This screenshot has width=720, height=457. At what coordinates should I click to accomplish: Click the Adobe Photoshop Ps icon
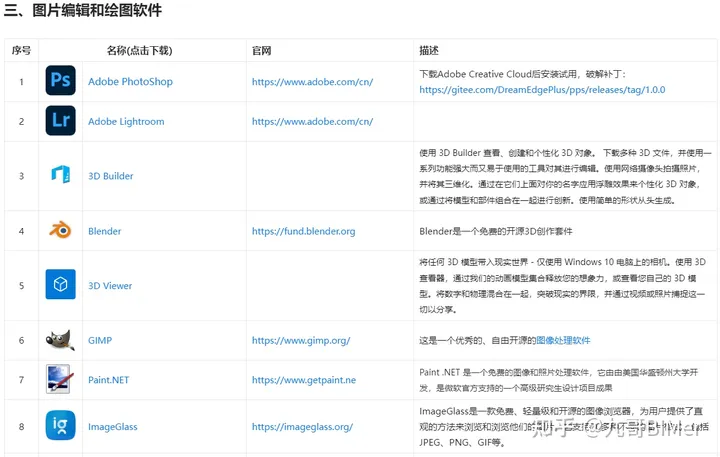tap(61, 80)
